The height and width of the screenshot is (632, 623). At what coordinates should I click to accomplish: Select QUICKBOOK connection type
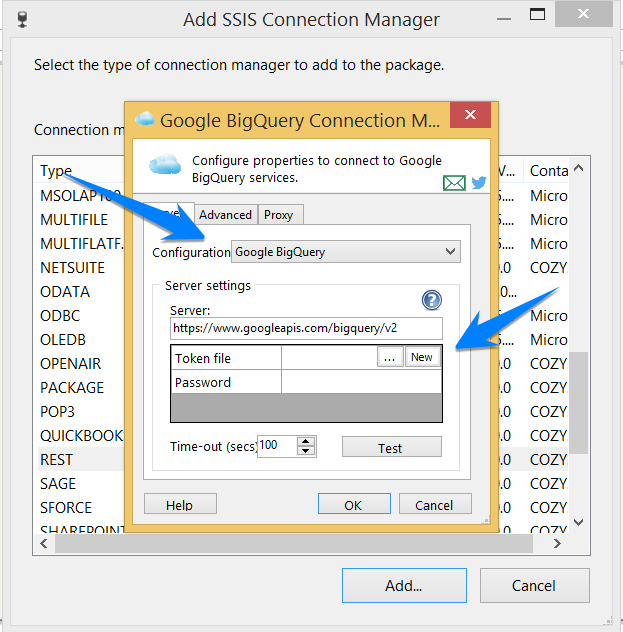[x=82, y=436]
